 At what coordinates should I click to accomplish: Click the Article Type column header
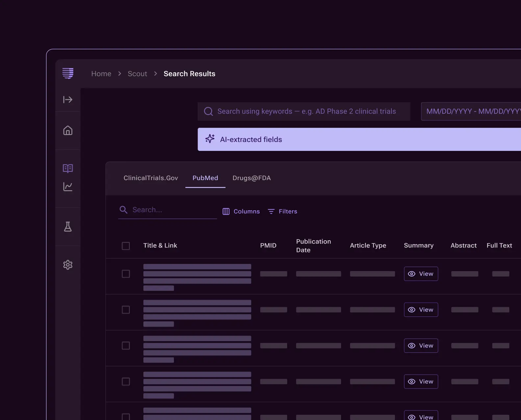click(x=368, y=245)
